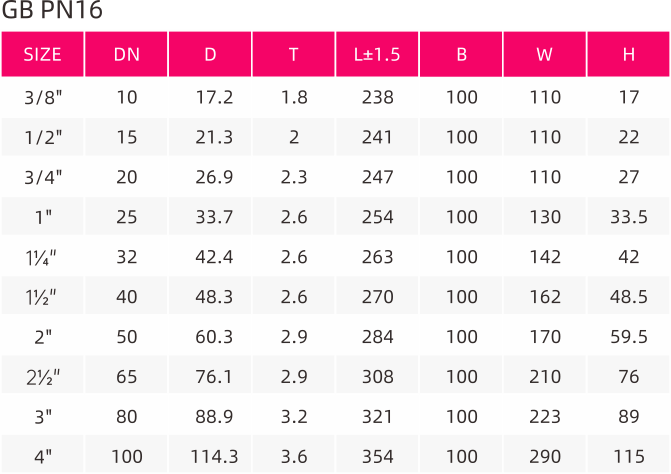
Task: Click the 1/2" size row label
Action: click(x=43, y=137)
